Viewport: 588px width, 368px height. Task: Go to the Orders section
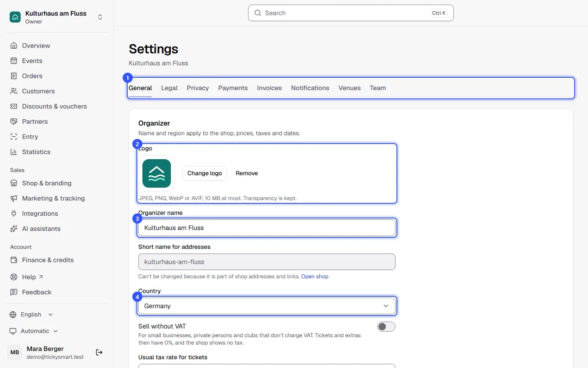tap(57, 76)
